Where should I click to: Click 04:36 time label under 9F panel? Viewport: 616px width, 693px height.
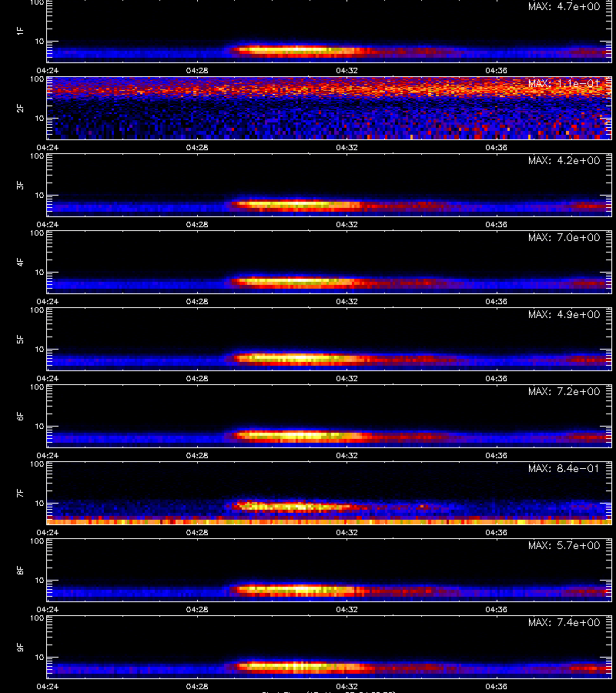pyautogui.click(x=496, y=686)
